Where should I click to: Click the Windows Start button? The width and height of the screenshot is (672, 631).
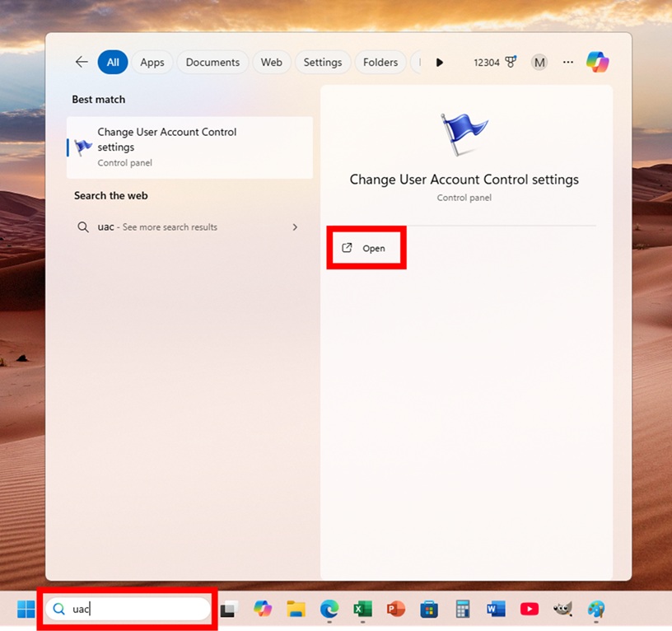(26, 609)
